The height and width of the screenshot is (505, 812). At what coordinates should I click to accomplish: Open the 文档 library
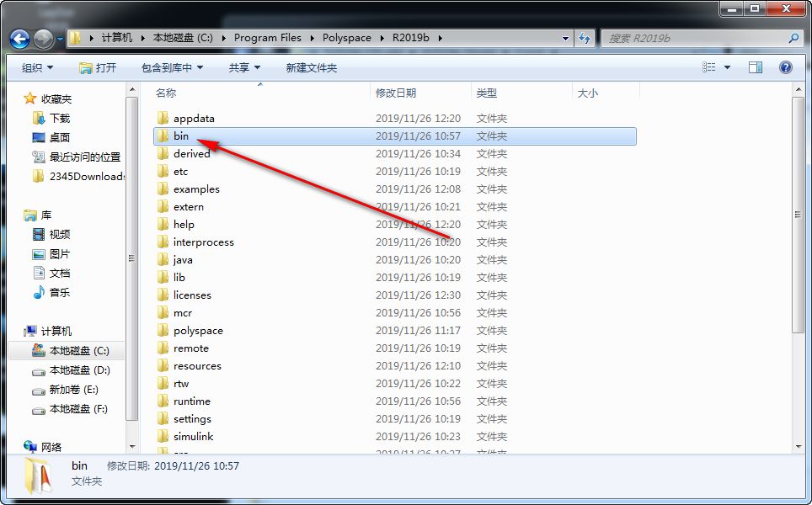click(59, 274)
